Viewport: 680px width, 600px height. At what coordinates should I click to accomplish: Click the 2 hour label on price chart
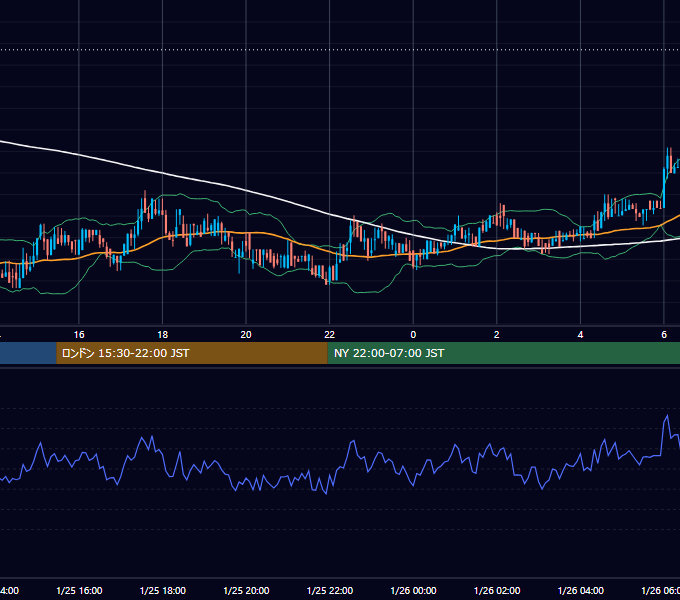(497, 335)
